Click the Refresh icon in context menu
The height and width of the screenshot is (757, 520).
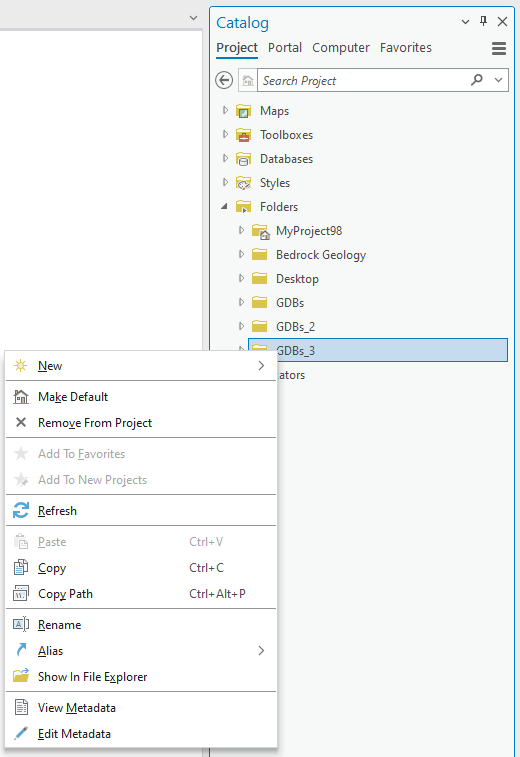[x=21, y=510]
